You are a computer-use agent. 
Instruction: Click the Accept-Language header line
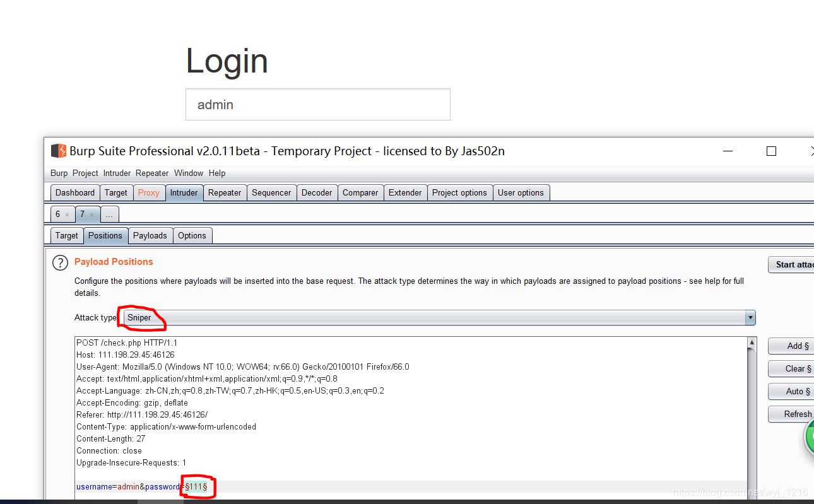[230, 390]
